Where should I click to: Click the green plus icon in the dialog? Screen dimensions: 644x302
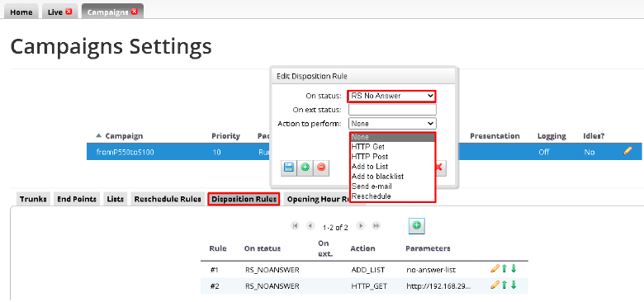pyautogui.click(x=305, y=168)
